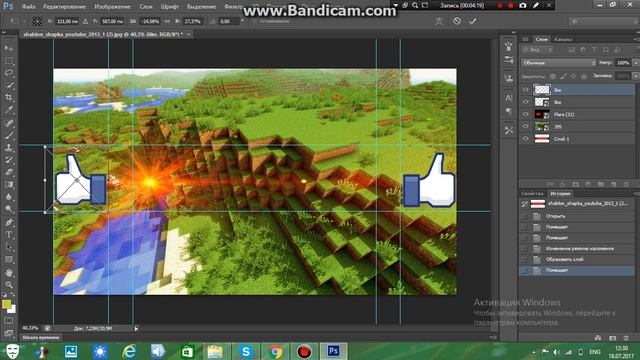Open status bar document info arrow

pos(136,328)
